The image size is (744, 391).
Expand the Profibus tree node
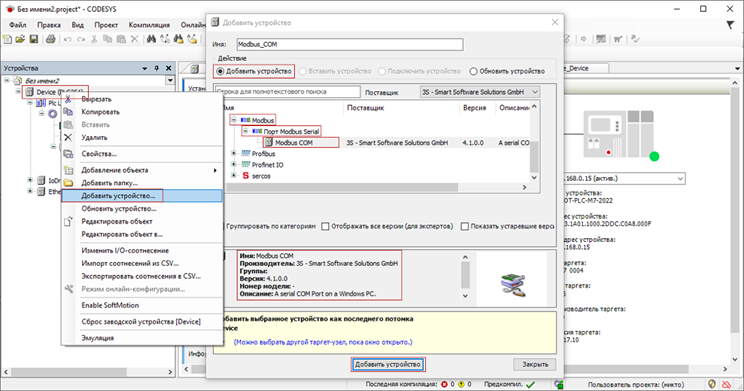pyautogui.click(x=233, y=153)
